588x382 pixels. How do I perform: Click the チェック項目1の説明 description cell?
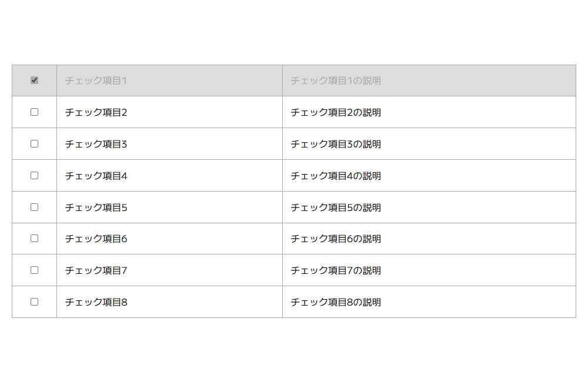point(335,81)
